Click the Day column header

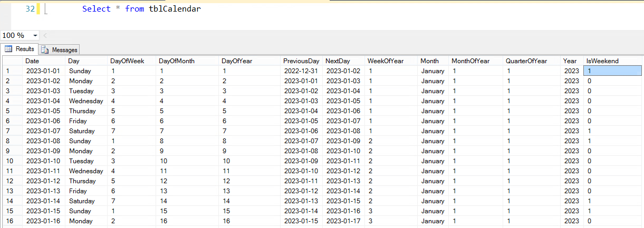(x=87, y=61)
